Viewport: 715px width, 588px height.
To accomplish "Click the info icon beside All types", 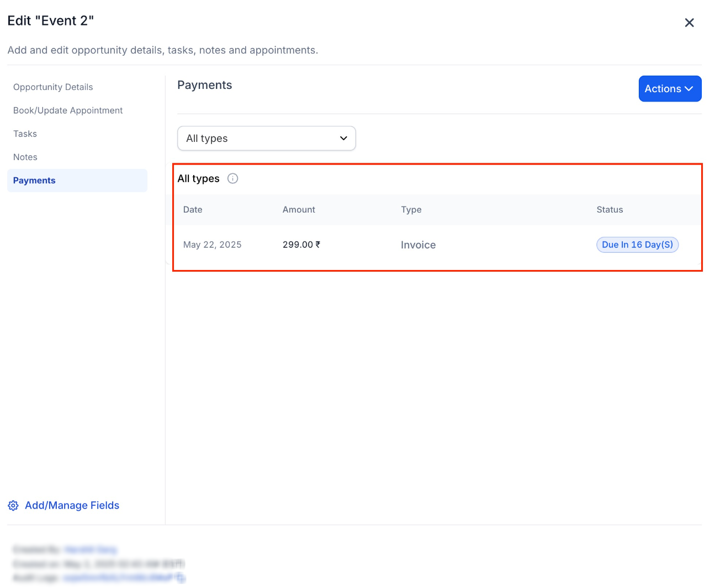I will (233, 178).
